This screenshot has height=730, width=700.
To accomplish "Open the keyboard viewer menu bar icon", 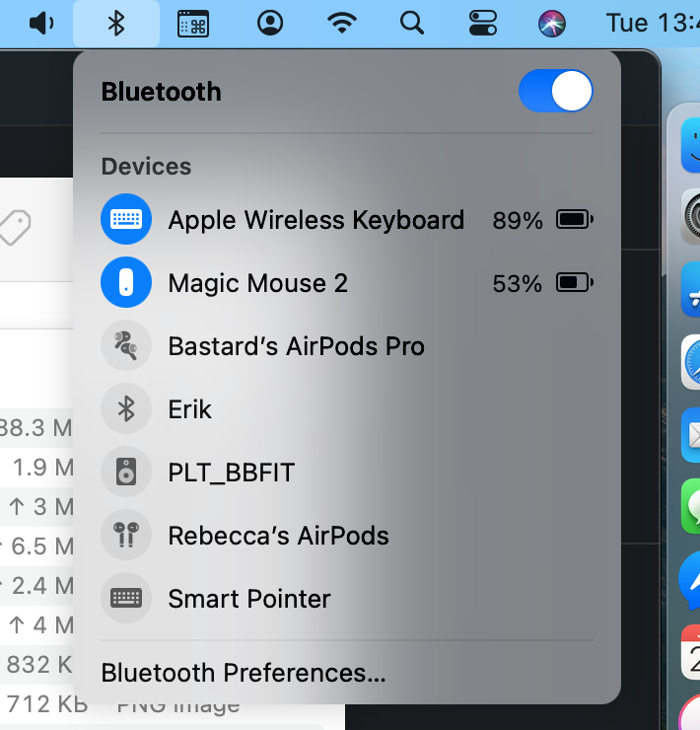I will tap(193, 24).
